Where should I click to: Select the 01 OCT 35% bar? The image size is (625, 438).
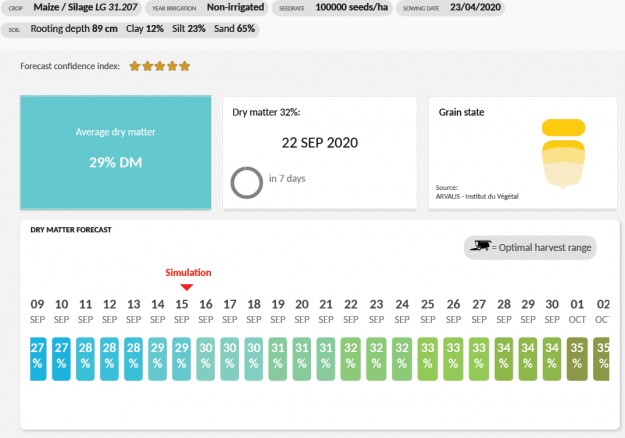pyautogui.click(x=577, y=357)
